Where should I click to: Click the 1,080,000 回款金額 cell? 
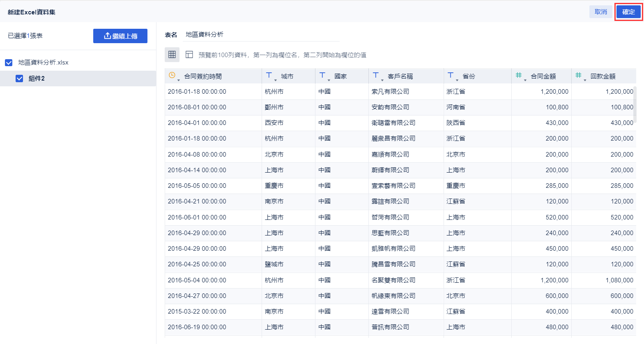point(604,280)
